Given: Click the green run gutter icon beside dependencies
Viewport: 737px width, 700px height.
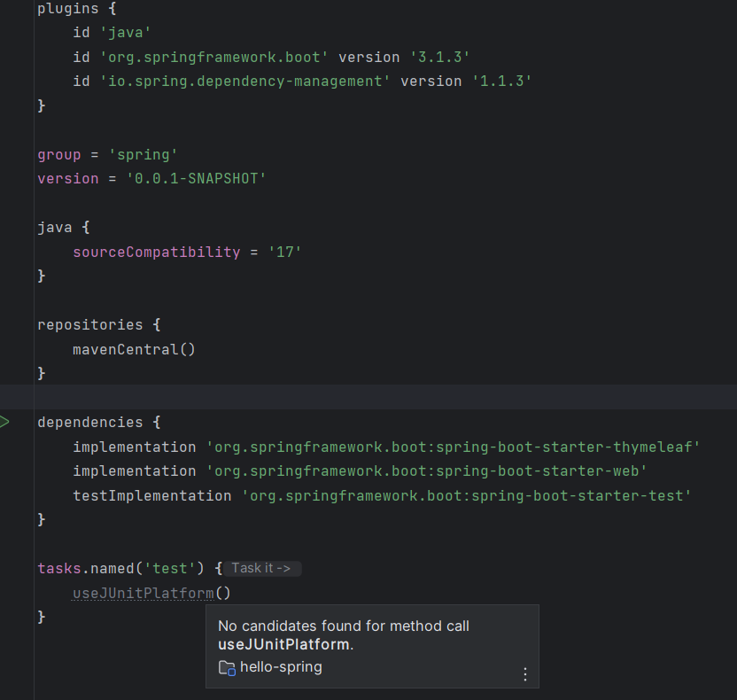Looking at the screenshot, I should [5, 422].
